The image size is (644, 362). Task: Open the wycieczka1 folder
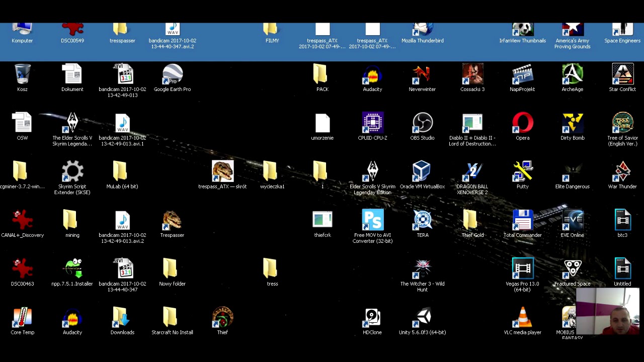click(x=272, y=175)
